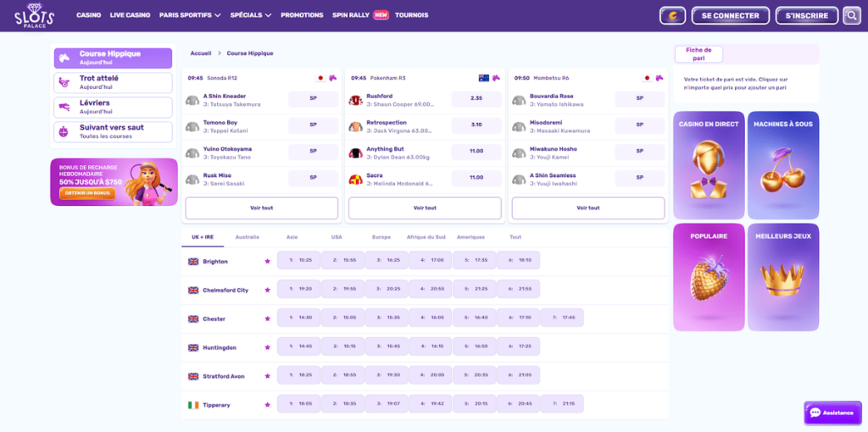Select the Course Hippique sidebar item
The width and height of the screenshot is (868, 432).
tap(113, 58)
